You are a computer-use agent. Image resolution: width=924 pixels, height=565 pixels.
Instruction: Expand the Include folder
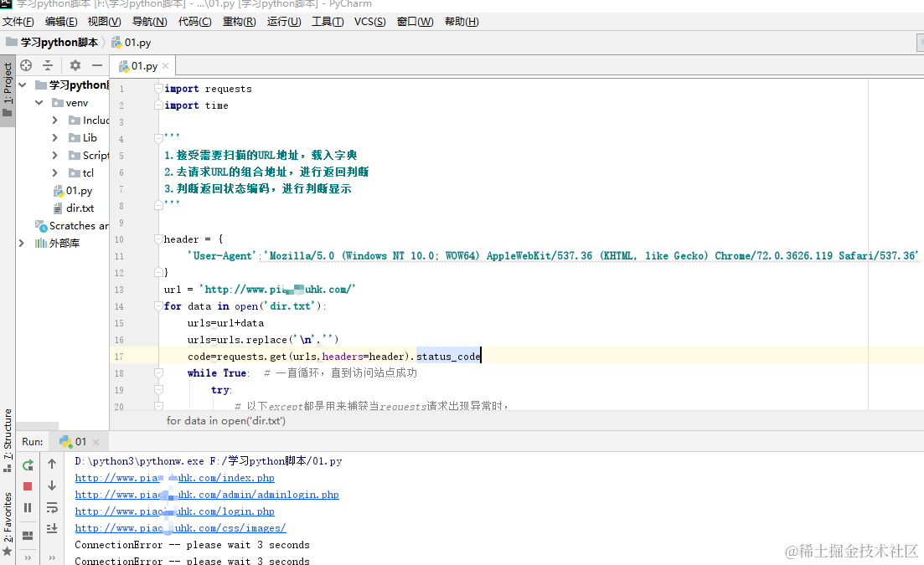pos(54,120)
